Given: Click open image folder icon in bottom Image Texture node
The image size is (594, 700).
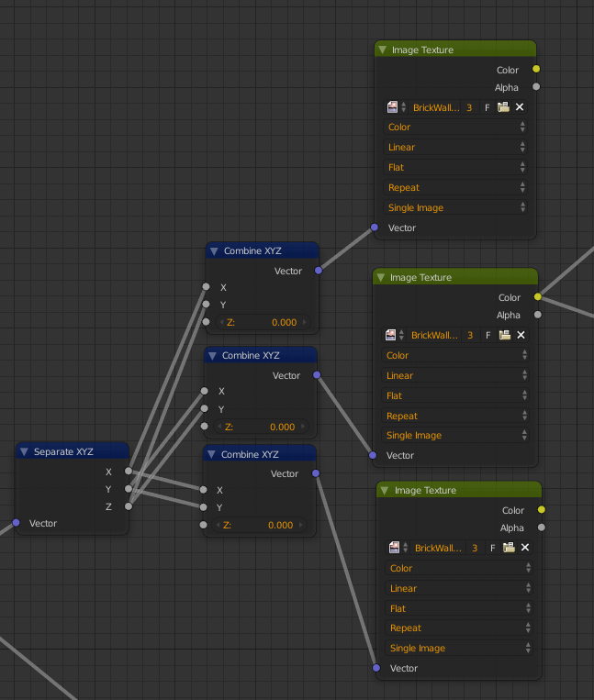Looking at the screenshot, I should click(x=508, y=548).
